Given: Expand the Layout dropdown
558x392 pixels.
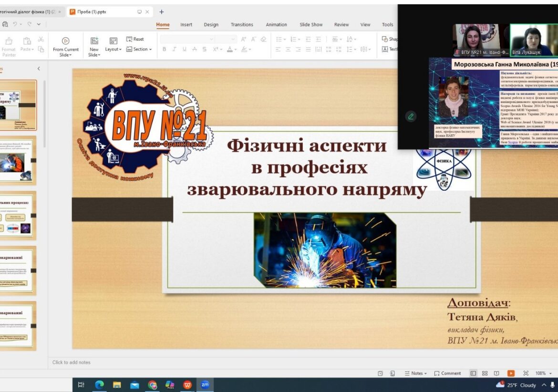Looking at the screenshot, I should 113,49.
